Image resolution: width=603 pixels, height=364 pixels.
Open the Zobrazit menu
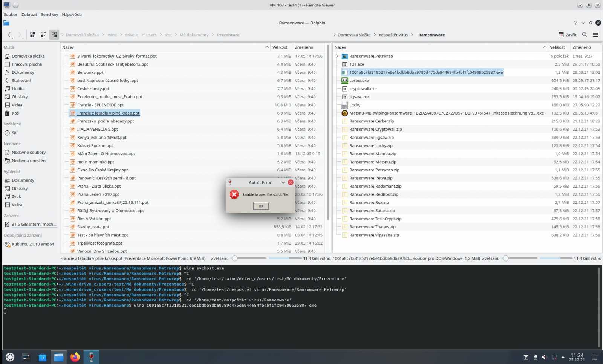click(x=29, y=14)
